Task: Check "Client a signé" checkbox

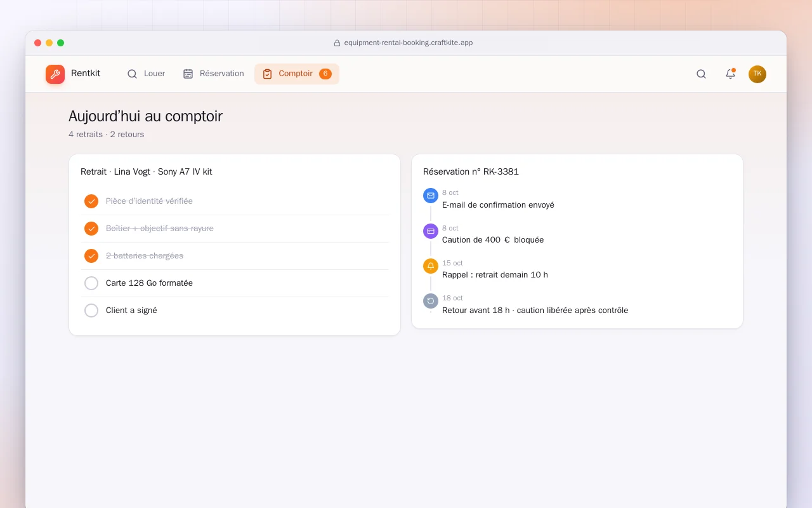Action: [x=91, y=311]
